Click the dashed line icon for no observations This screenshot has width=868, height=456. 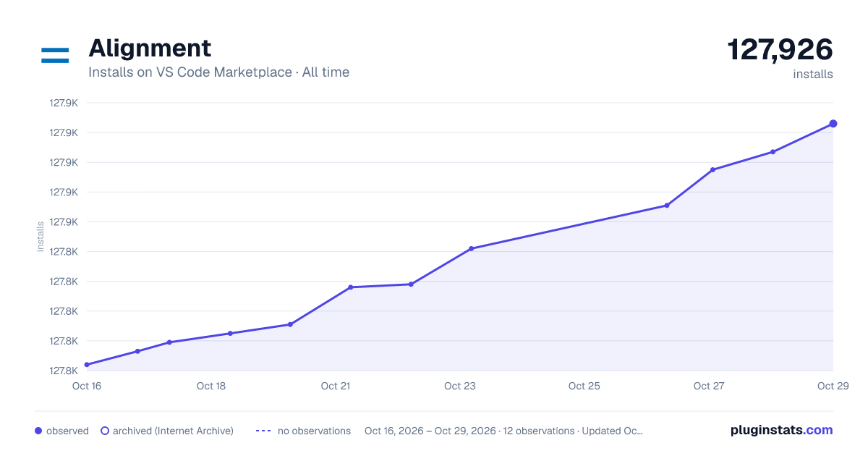(263, 431)
